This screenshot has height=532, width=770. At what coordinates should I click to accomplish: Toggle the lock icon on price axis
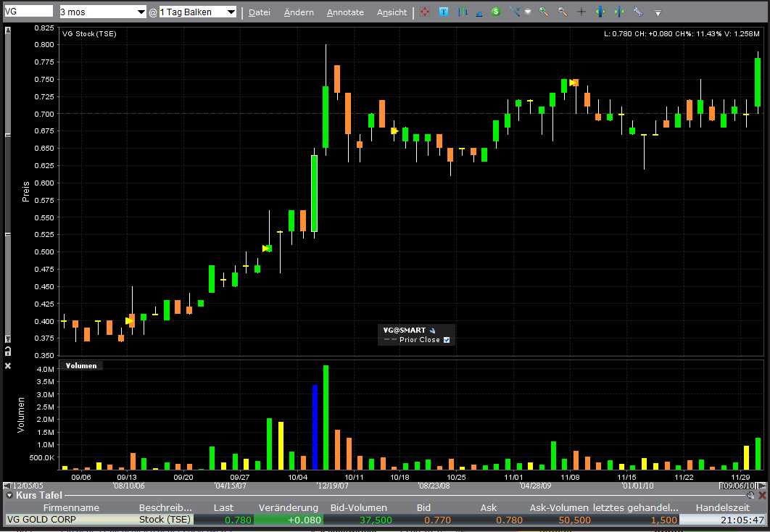(8, 352)
